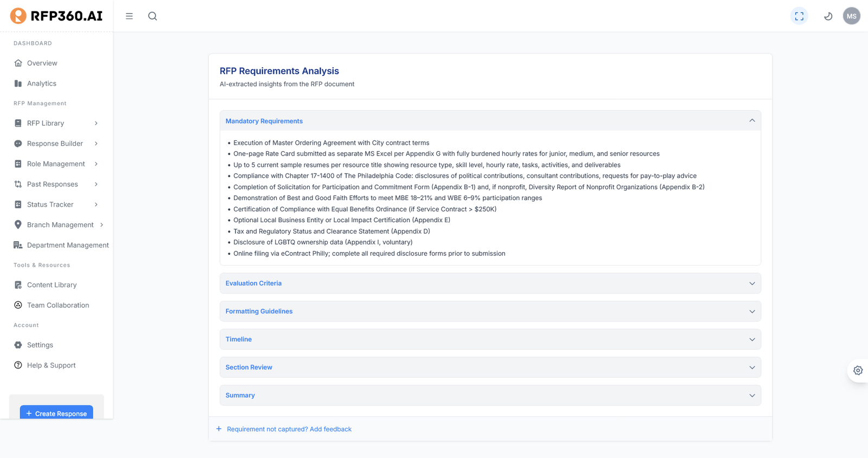
Task: Click the search magnifier icon in header
Action: pyautogui.click(x=152, y=16)
